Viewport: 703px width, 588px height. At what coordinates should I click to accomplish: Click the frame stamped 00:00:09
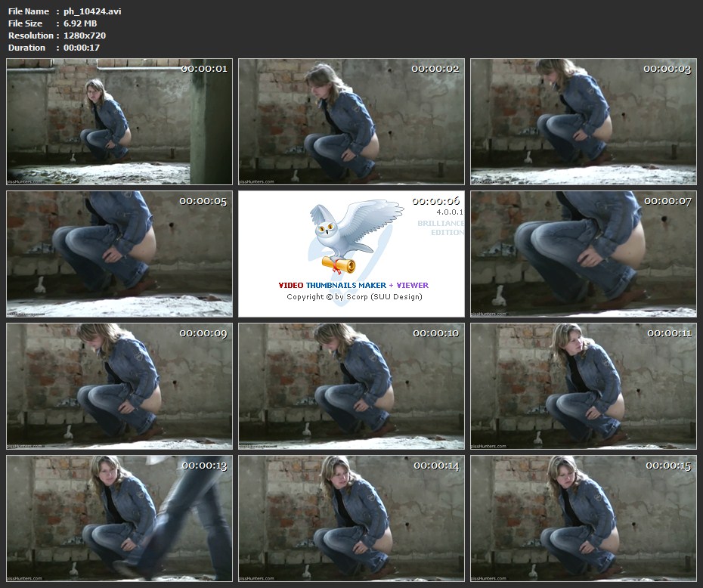click(x=119, y=385)
